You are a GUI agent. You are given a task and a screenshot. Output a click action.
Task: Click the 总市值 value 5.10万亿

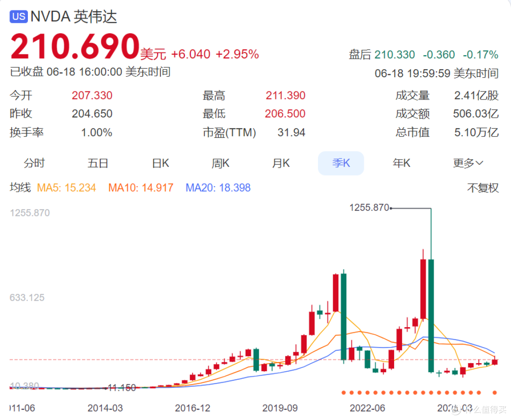pos(476,133)
